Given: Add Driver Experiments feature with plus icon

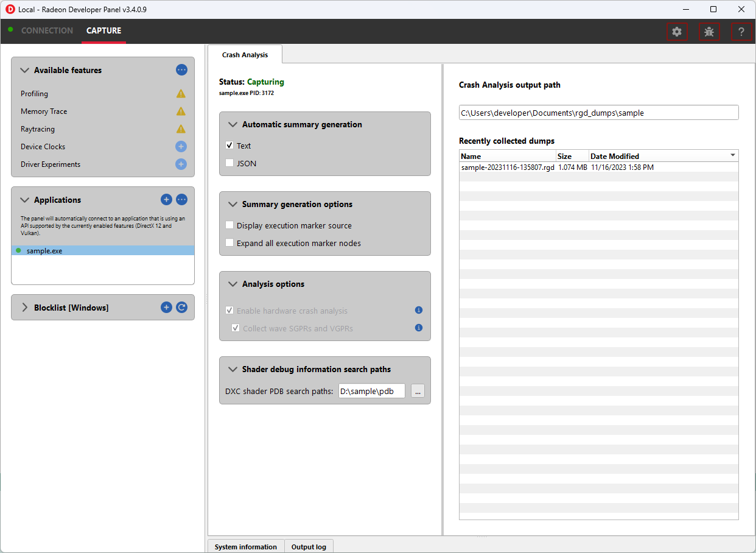Looking at the screenshot, I should [181, 164].
